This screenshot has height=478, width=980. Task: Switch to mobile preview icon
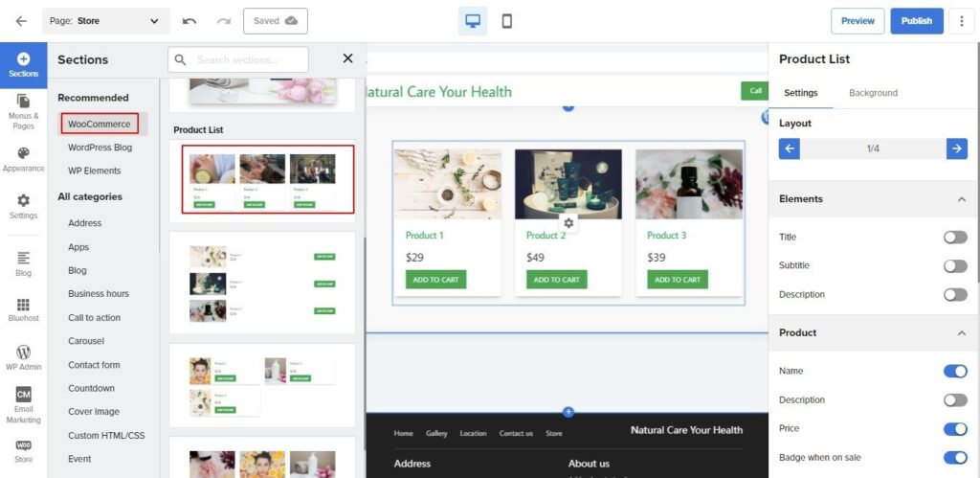point(506,21)
